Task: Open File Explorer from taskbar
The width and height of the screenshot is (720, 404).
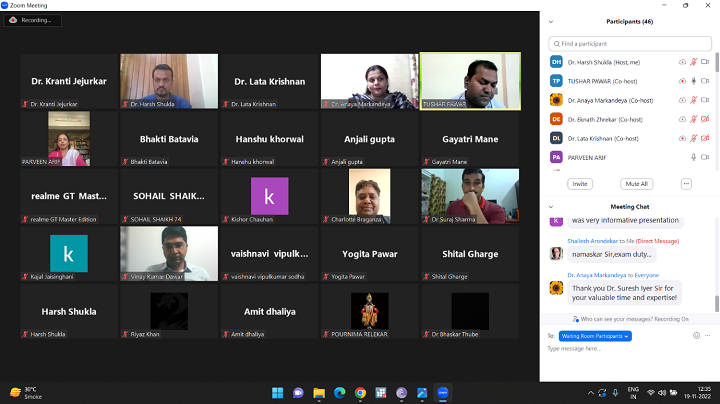Action: click(319, 393)
